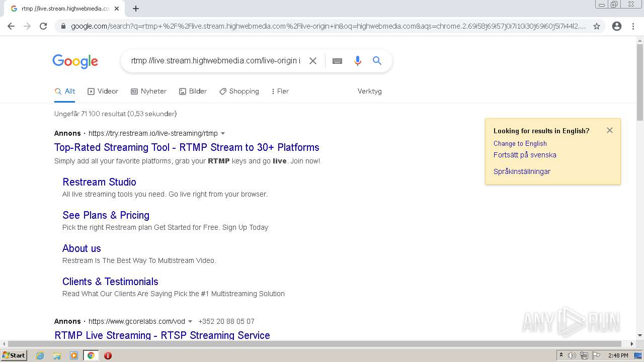Click vertical scrollbar down arrow
This screenshot has height=362, width=644.
(640, 336)
